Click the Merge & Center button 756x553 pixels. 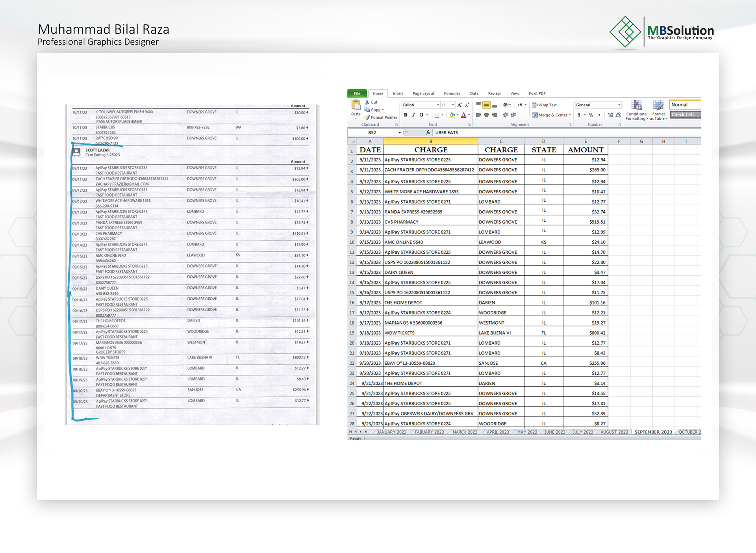[551, 115]
